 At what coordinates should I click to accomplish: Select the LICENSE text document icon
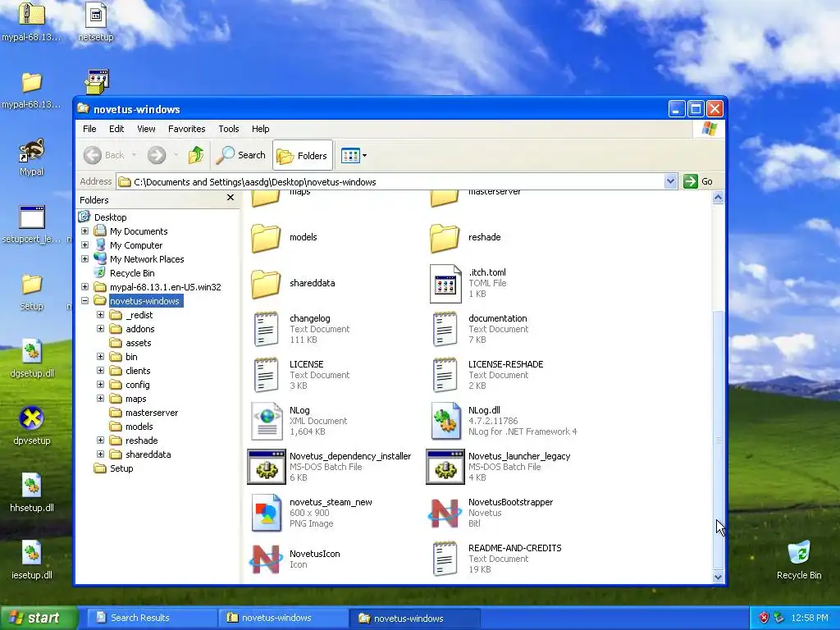tap(266, 375)
